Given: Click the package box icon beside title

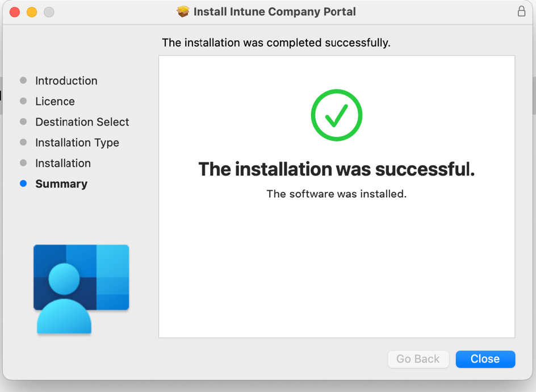Looking at the screenshot, I should pyautogui.click(x=183, y=11).
